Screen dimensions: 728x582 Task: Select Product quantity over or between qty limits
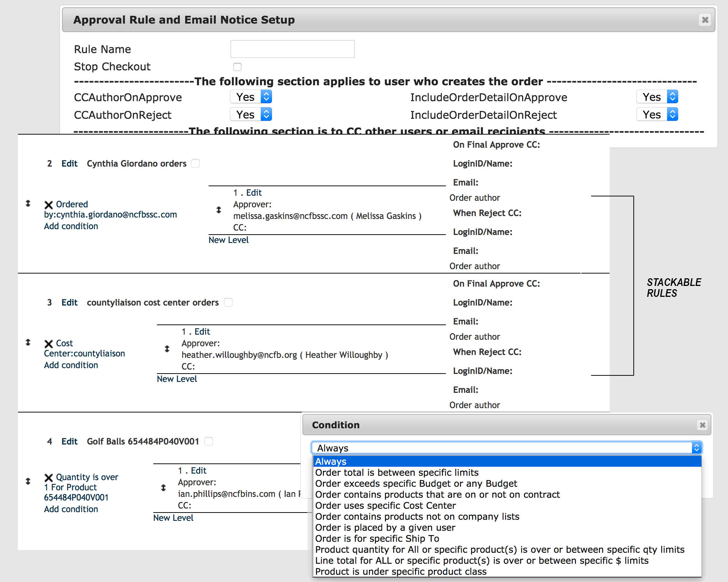507,550
